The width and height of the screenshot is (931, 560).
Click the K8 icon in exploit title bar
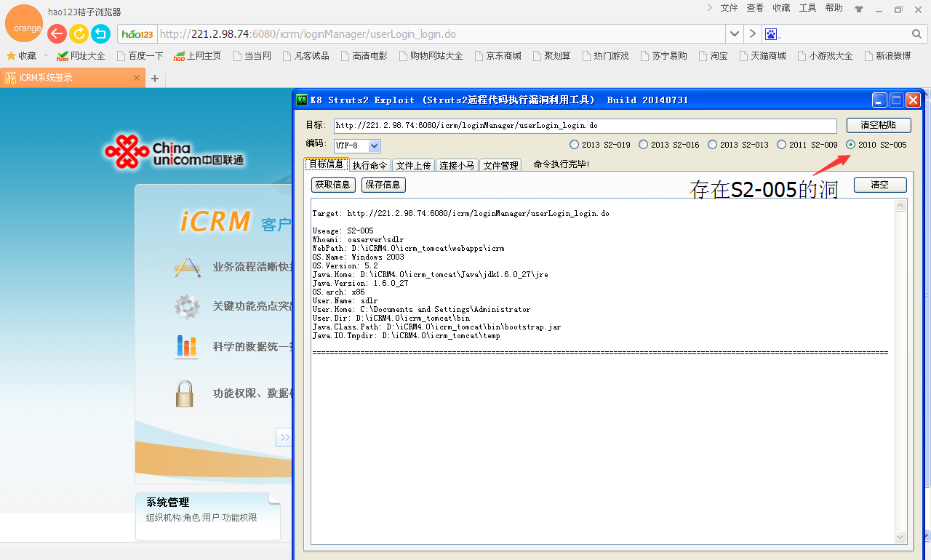[x=302, y=100]
